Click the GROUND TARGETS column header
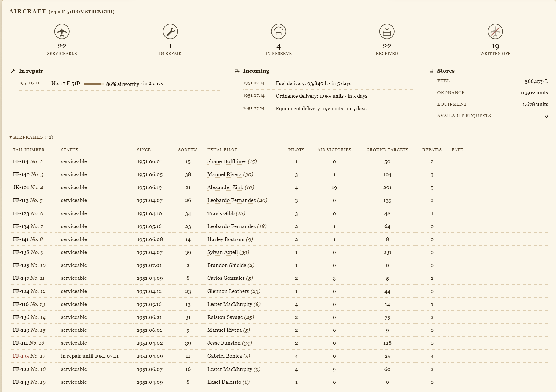 [x=387, y=150]
